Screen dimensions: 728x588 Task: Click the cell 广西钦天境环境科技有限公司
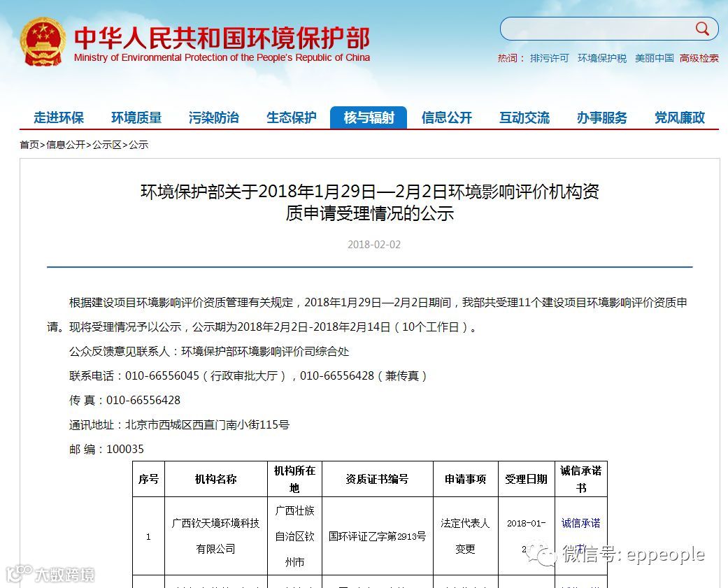215,536
